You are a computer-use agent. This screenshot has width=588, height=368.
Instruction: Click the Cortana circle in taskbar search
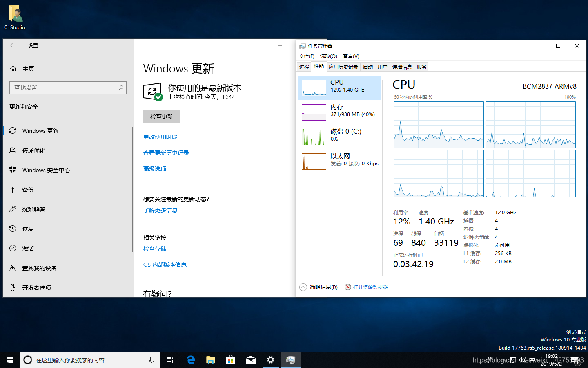tap(28, 360)
